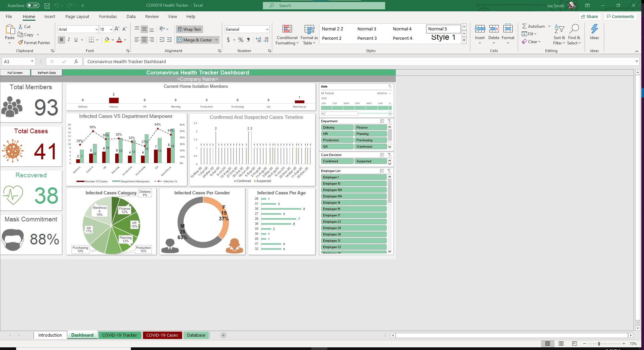
Task: Open the File menu
Action: click(9, 16)
